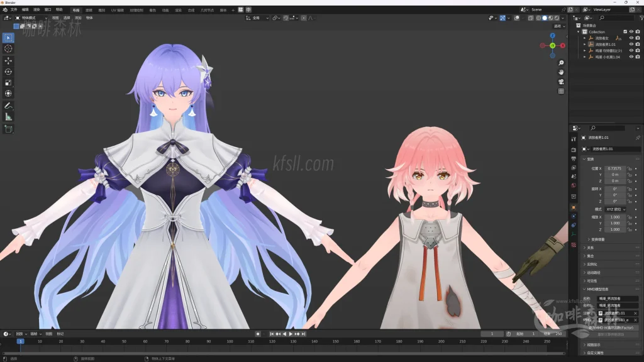This screenshot has height=362, width=644.
Task: Expand the Relations (关系) panel
Action: pyautogui.click(x=590, y=248)
